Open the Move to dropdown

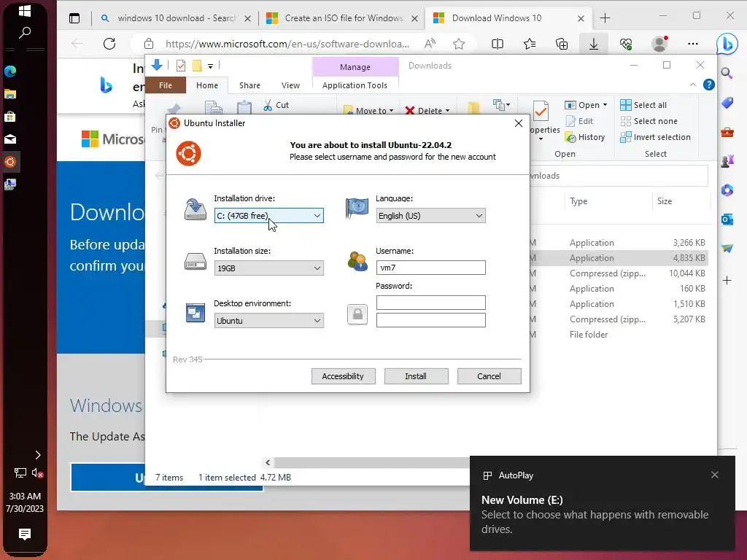tap(368, 111)
